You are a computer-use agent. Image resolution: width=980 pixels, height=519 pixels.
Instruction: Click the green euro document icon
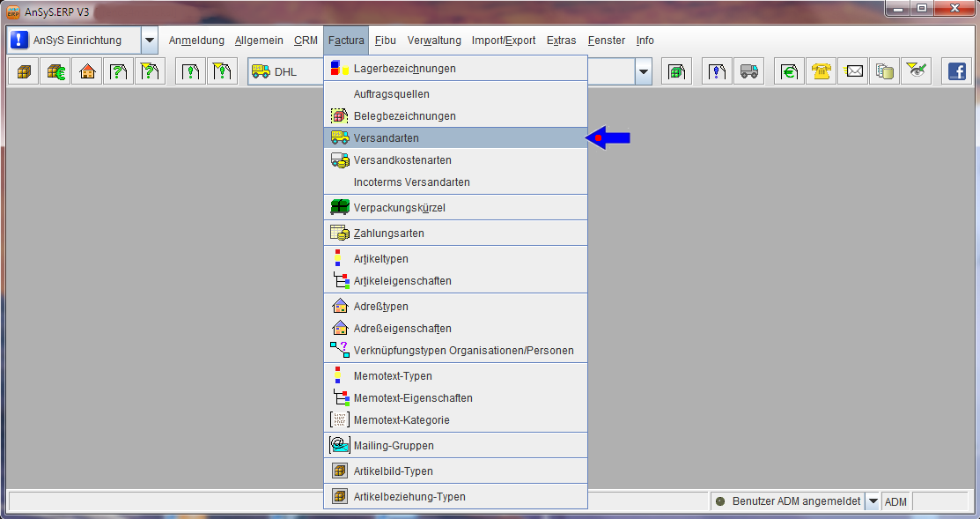pos(790,71)
